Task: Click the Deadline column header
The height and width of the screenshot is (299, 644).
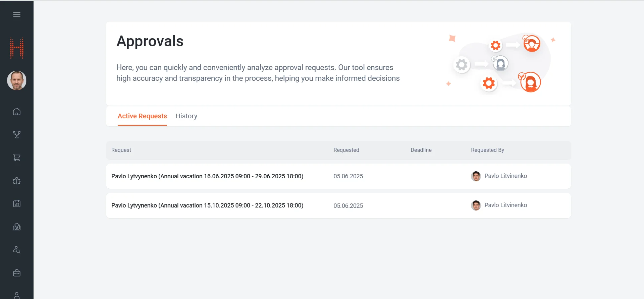Action: [x=421, y=150]
